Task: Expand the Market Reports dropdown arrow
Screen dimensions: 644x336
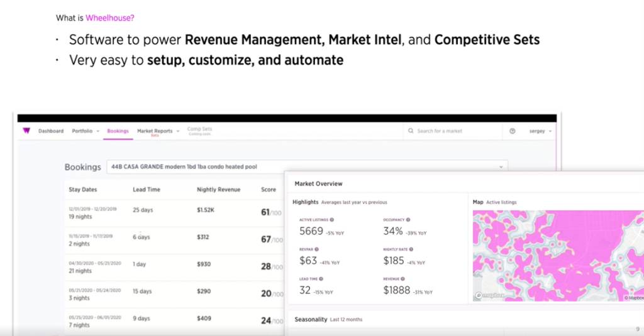Action: coord(178,131)
